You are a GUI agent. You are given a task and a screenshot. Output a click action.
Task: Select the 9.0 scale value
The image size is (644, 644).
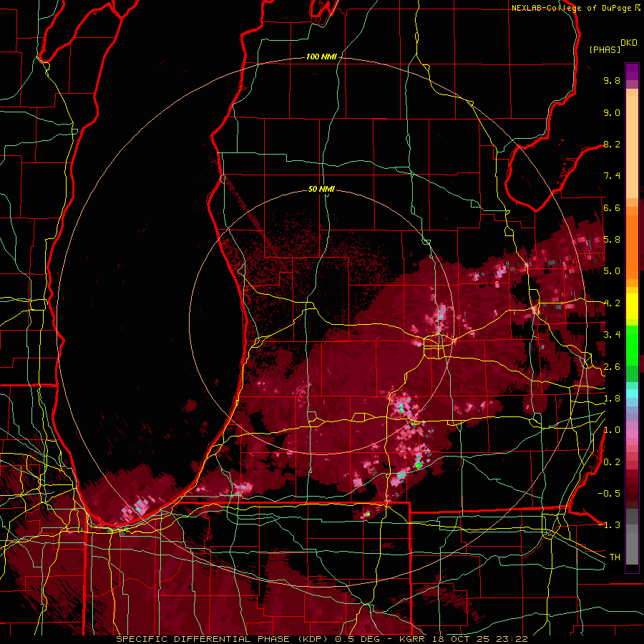(612, 112)
